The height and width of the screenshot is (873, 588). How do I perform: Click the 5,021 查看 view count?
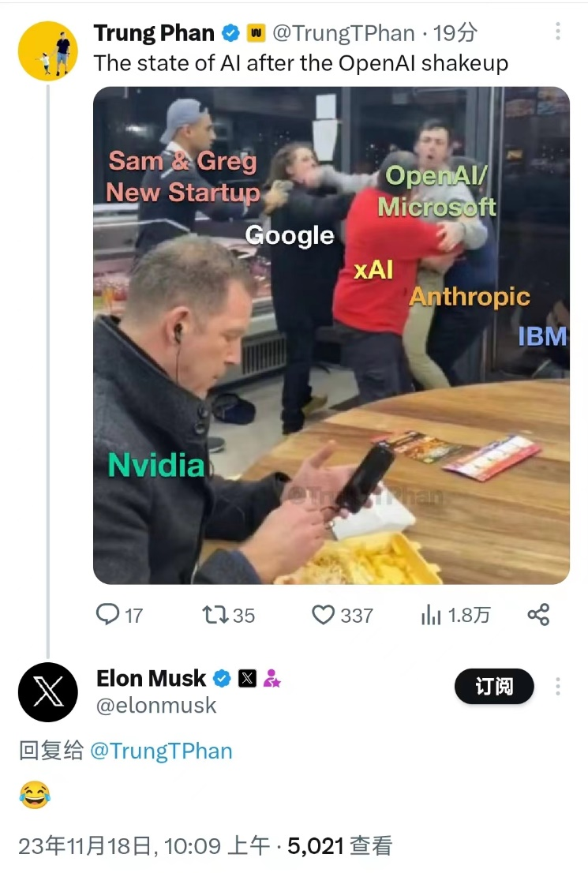[x=339, y=846]
